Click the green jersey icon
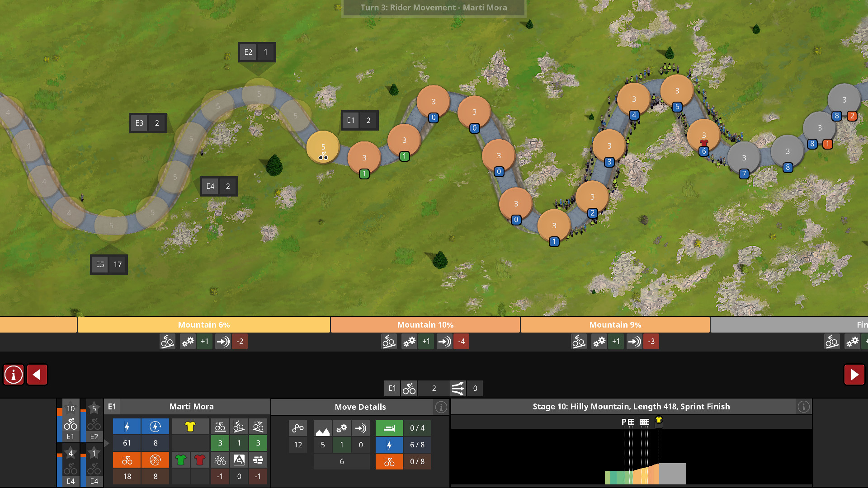This screenshot has height=488, width=868. [181, 460]
